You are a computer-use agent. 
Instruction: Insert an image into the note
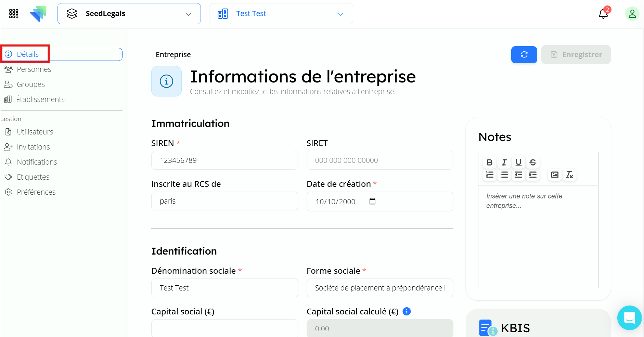pyautogui.click(x=555, y=175)
